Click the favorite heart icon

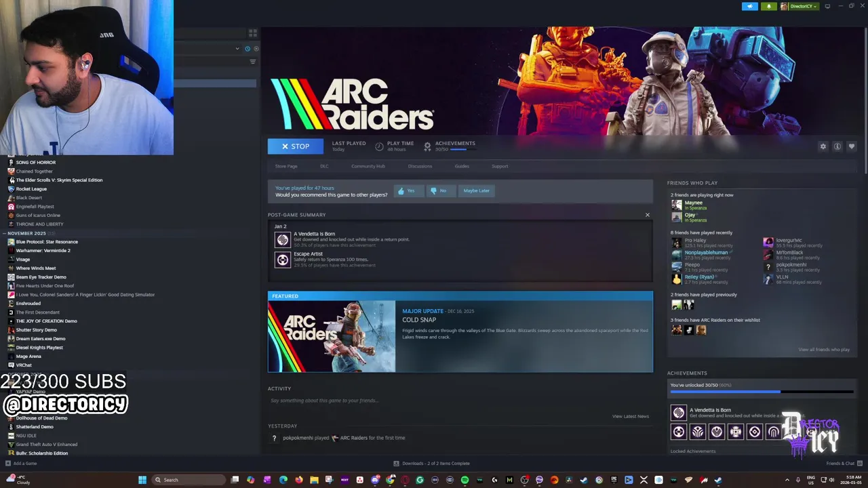coord(852,146)
